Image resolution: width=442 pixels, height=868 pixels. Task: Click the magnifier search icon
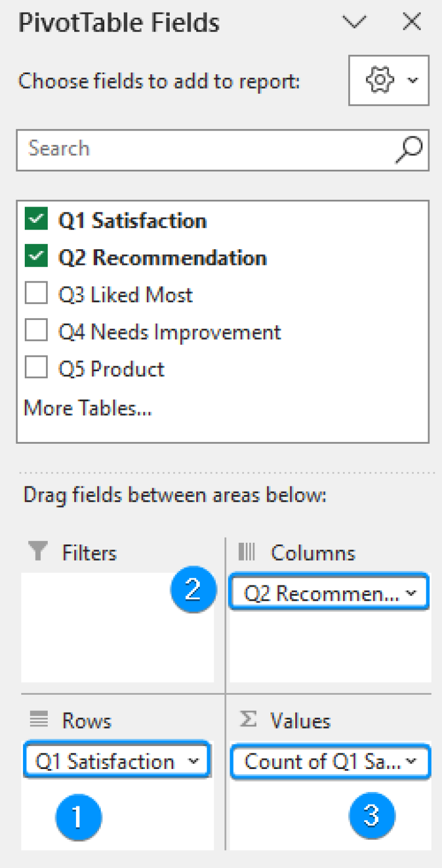tap(409, 149)
